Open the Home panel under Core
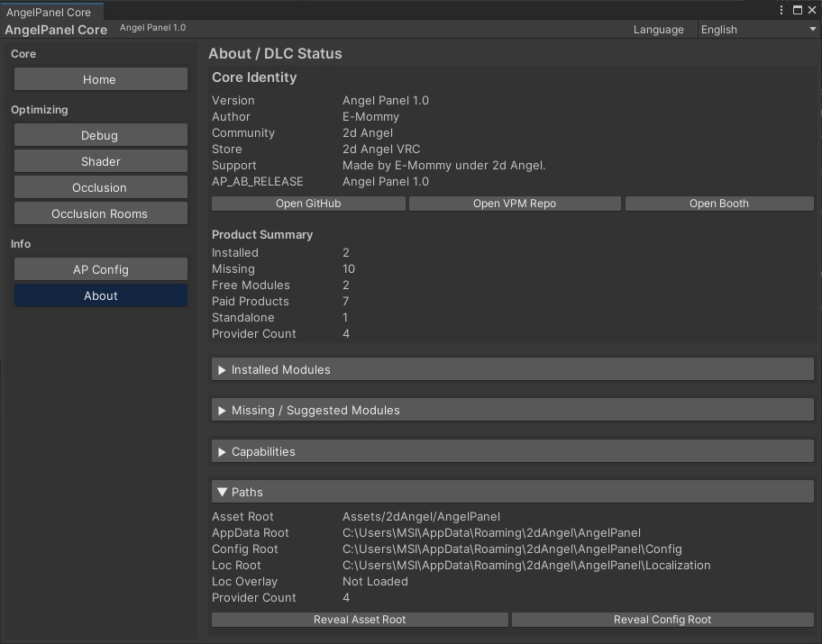Viewport: 822px width, 644px height. 100,79
